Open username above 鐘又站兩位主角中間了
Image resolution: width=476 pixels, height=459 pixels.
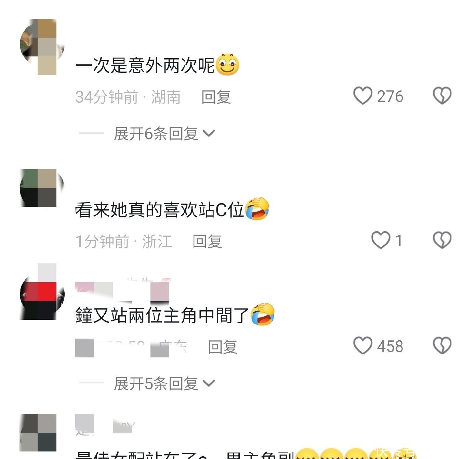pos(122,290)
